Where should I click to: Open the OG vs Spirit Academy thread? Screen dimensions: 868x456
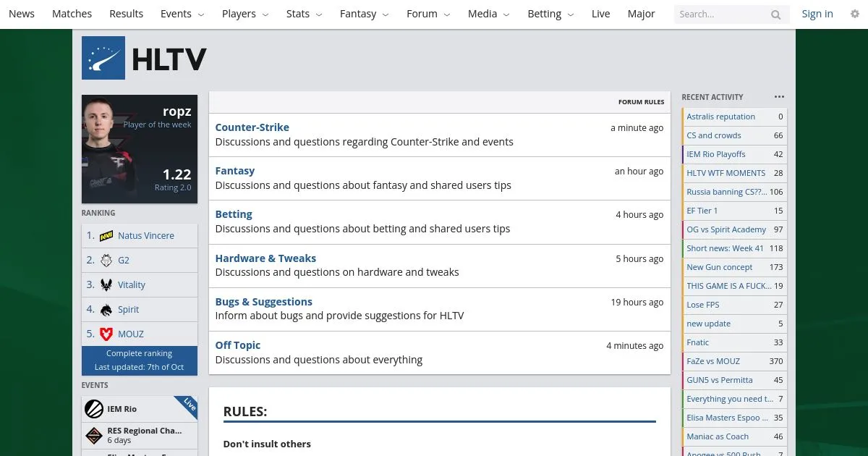pyautogui.click(x=735, y=229)
